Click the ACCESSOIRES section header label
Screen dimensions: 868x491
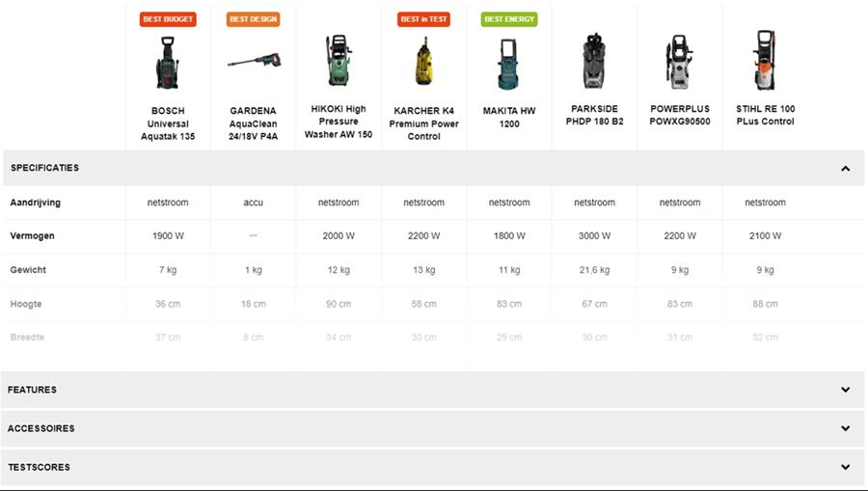(x=41, y=428)
